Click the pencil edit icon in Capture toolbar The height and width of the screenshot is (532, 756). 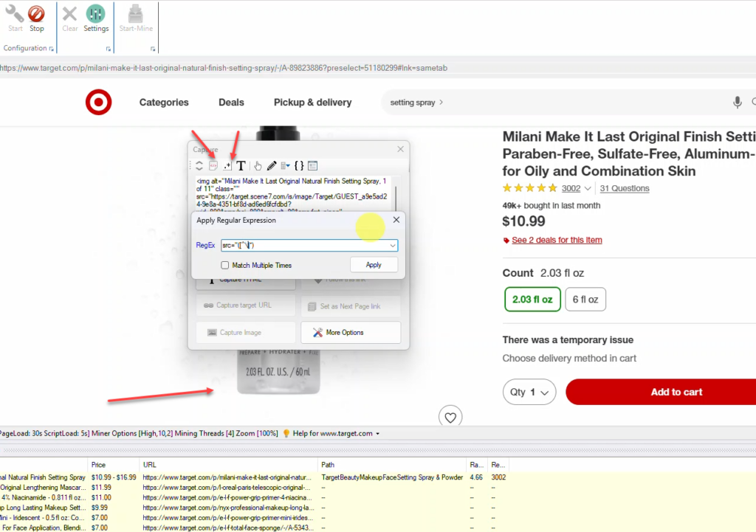tap(272, 166)
